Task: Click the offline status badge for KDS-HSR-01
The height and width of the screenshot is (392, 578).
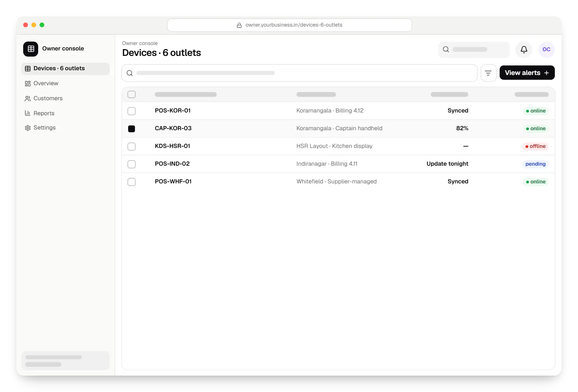Action: (535, 147)
